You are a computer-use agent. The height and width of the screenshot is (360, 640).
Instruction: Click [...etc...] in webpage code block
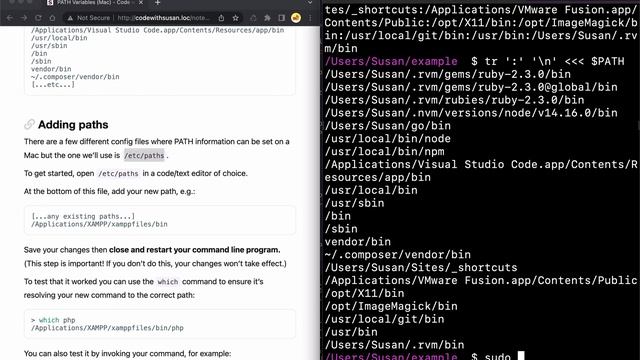53,84
